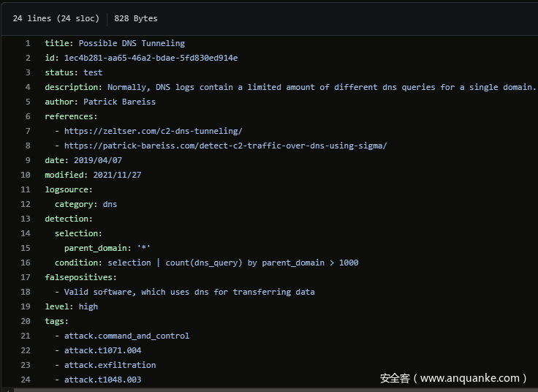
Task: Select line number 24
Action: tap(26, 380)
